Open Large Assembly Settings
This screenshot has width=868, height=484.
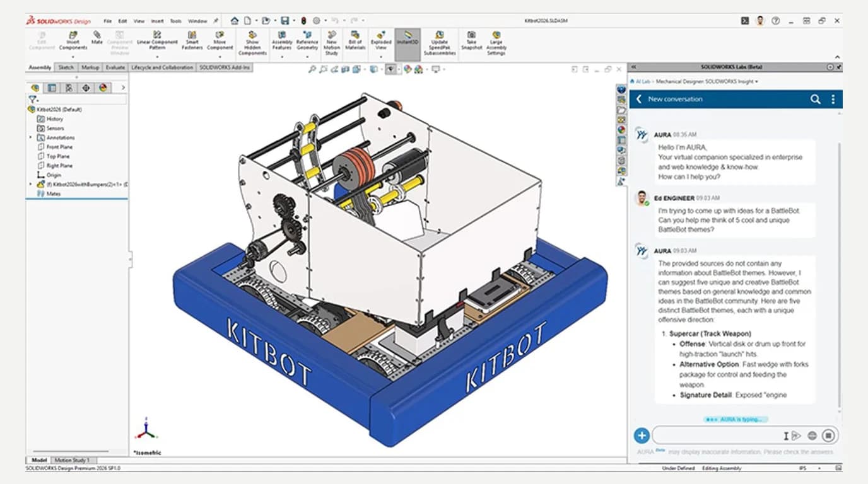click(x=496, y=43)
